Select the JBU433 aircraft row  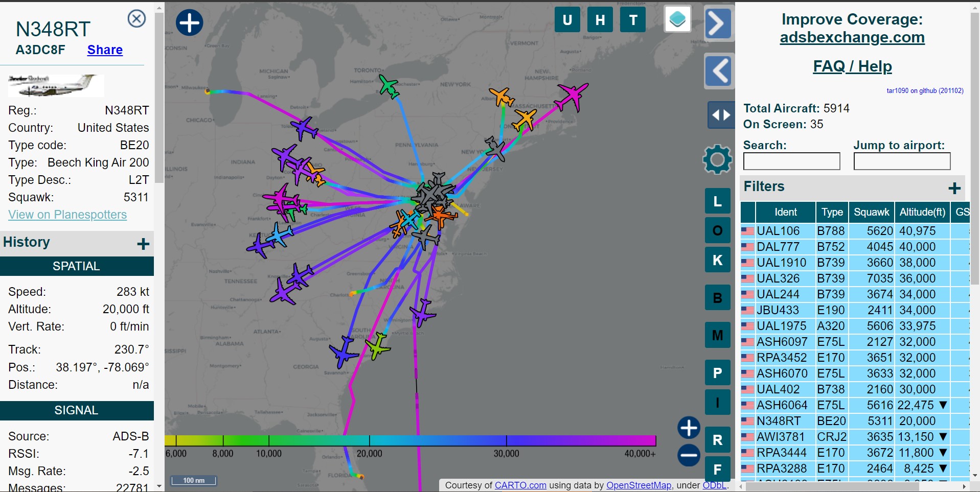855,310
